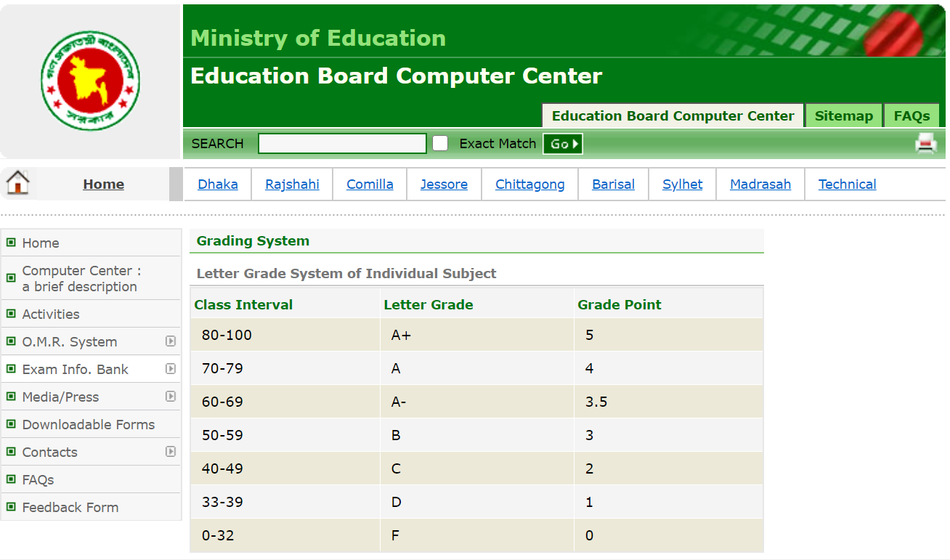Click the Go search button
Image resolution: width=950 pixels, height=560 pixels.
[563, 144]
